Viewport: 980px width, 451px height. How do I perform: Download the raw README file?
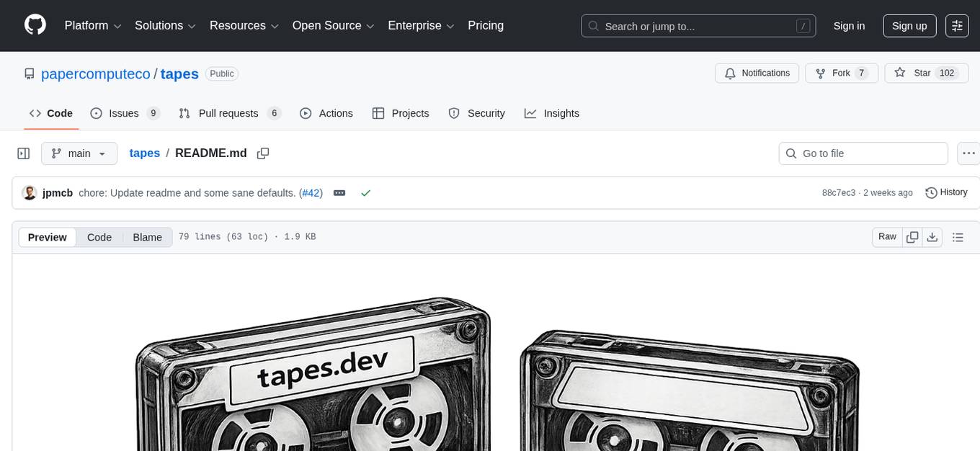click(x=932, y=236)
